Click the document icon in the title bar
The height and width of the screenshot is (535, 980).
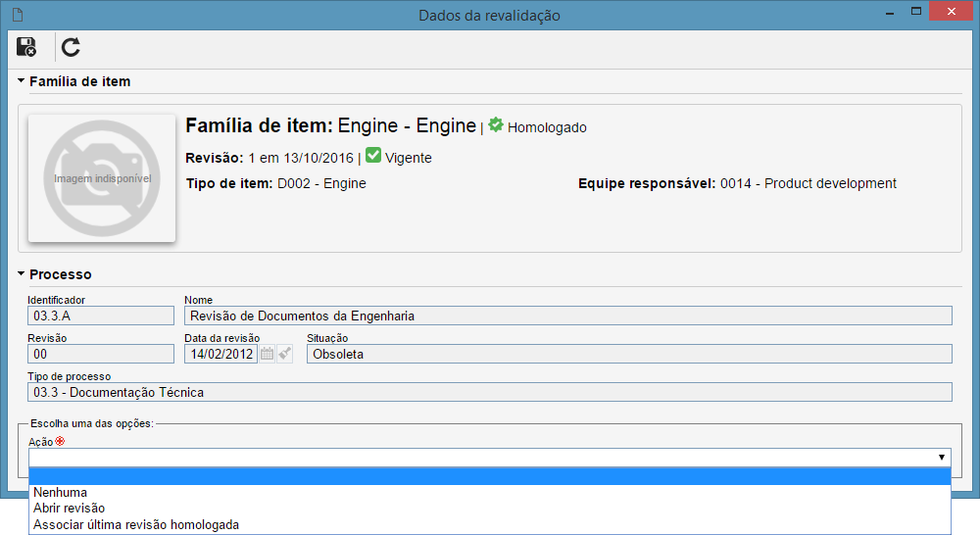point(18,14)
